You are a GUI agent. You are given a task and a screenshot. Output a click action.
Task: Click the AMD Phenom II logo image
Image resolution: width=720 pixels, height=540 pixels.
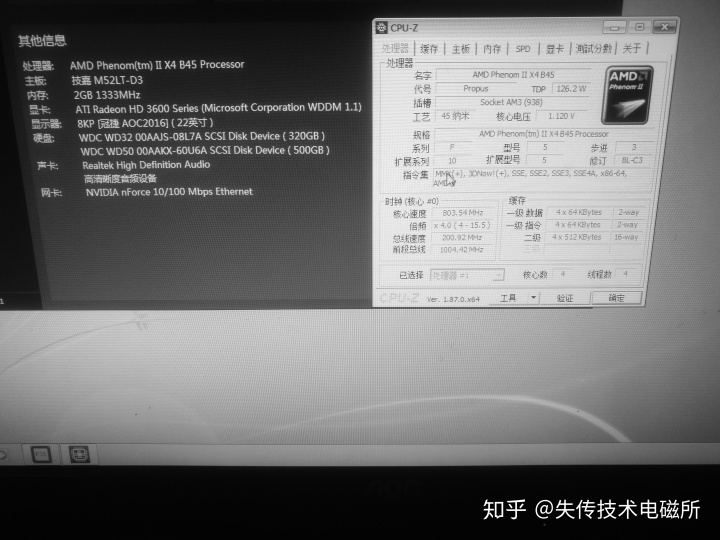628,95
